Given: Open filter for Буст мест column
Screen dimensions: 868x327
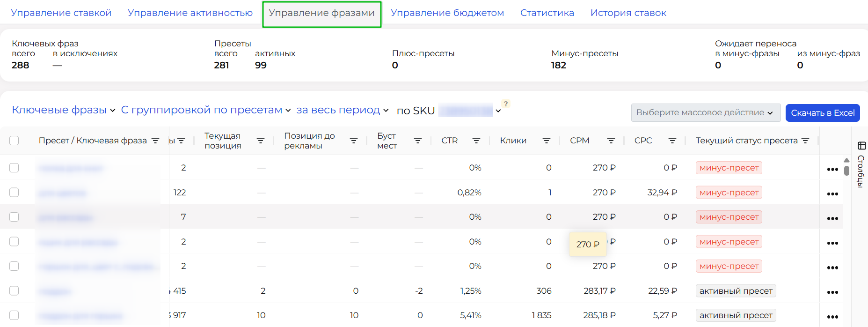Looking at the screenshot, I should pyautogui.click(x=418, y=141).
